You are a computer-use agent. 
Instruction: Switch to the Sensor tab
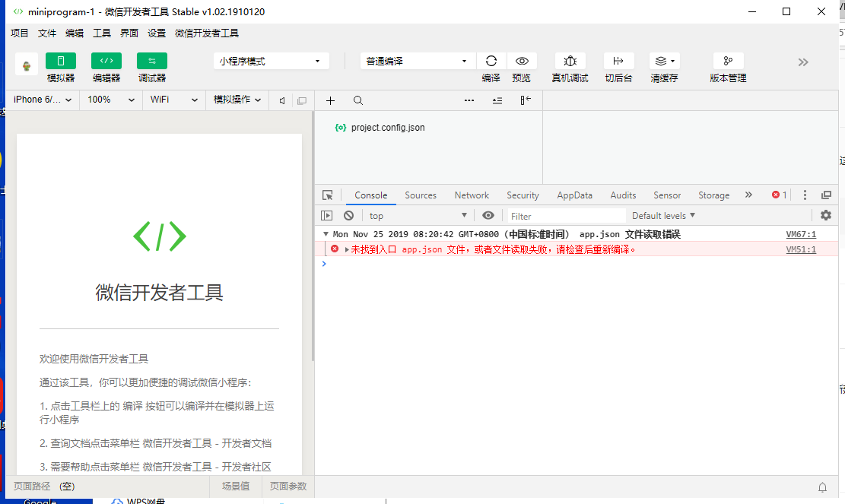667,195
